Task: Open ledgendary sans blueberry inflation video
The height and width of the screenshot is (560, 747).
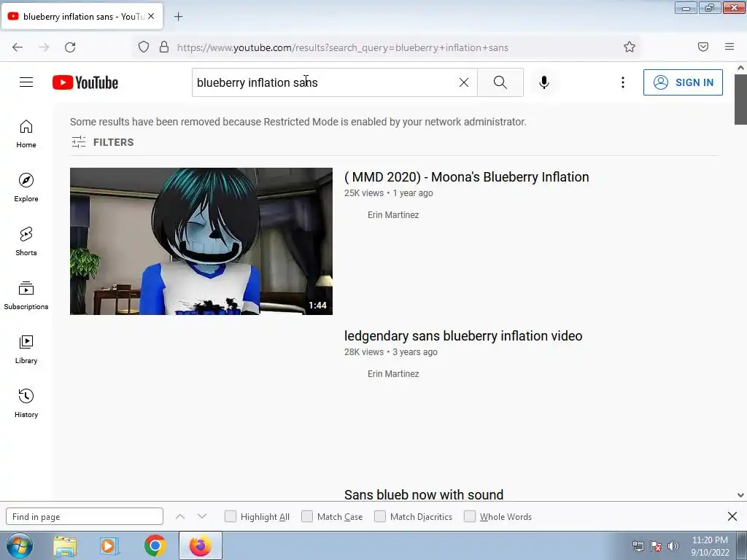Action: coord(463,336)
